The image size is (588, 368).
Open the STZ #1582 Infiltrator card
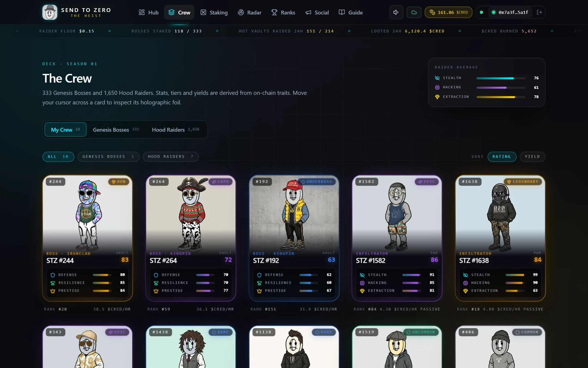pyautogui.click(x=397, y=238)
